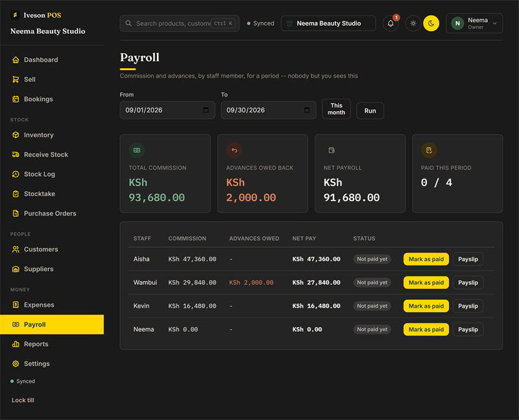
Task: Click the Settings gear icon
Action: click(16, 364)
